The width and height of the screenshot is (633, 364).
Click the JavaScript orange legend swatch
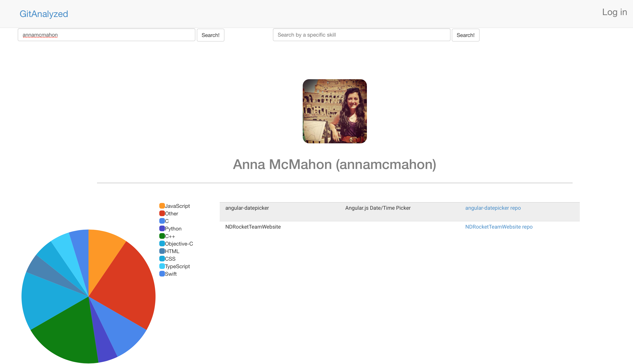[x=162, y=206]
